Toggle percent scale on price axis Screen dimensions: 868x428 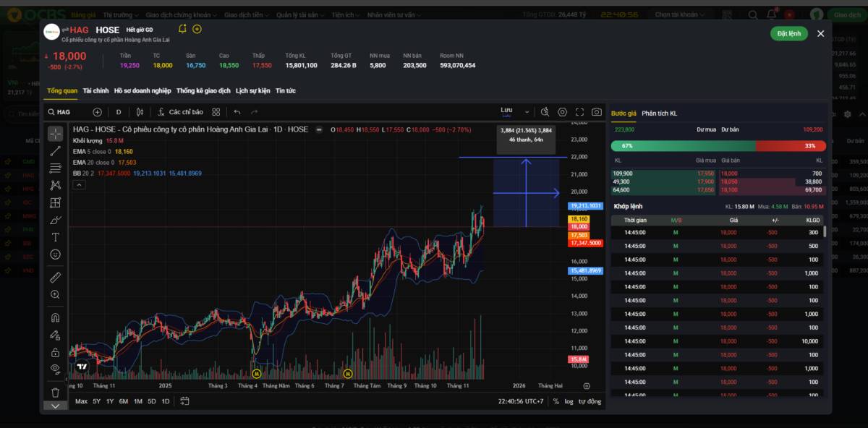pyautogui.click(x=556, y=401)
